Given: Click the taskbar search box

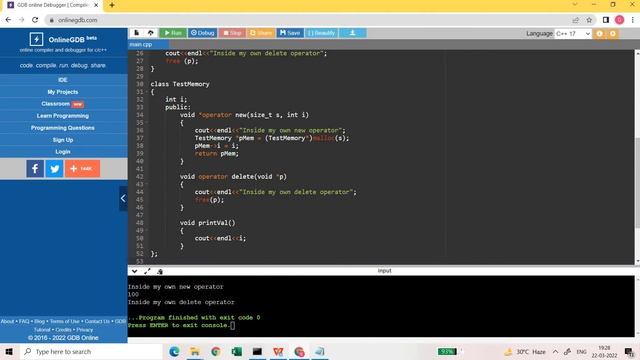Looking at the screenshot, I should click(91, 351).
